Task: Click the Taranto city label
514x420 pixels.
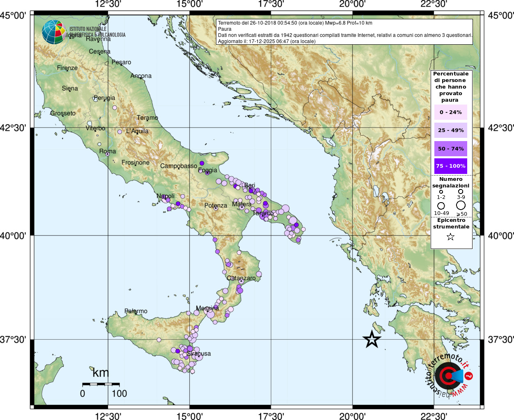Action: tap(263, 213)
